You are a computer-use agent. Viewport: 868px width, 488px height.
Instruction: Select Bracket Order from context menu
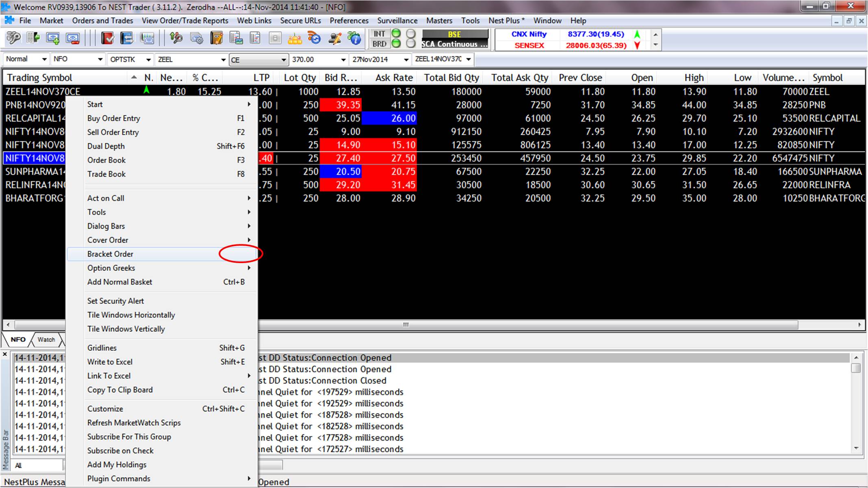(162, 254)
